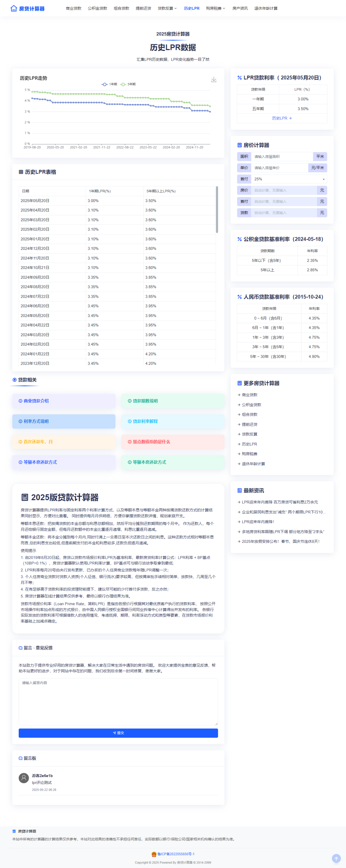Click the 请输入房屋面积 input field
346x868 pixels.
281,157
